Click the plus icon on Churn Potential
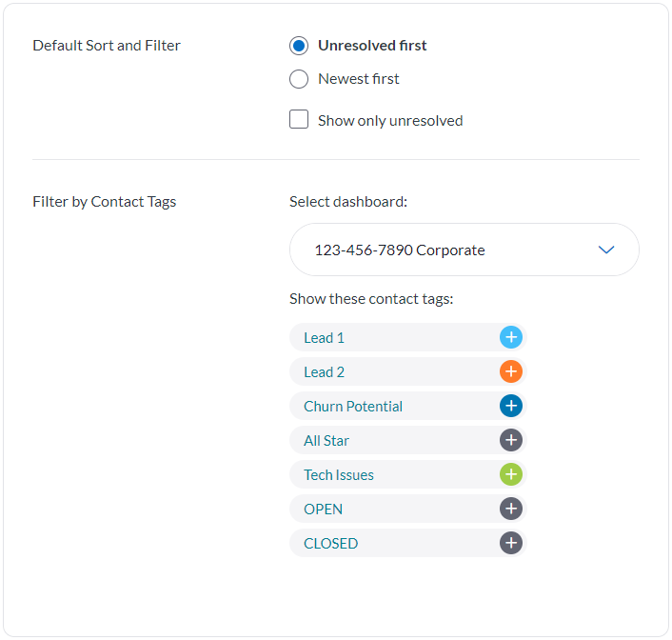The image size is (672, 640). [x=511, y=406]
